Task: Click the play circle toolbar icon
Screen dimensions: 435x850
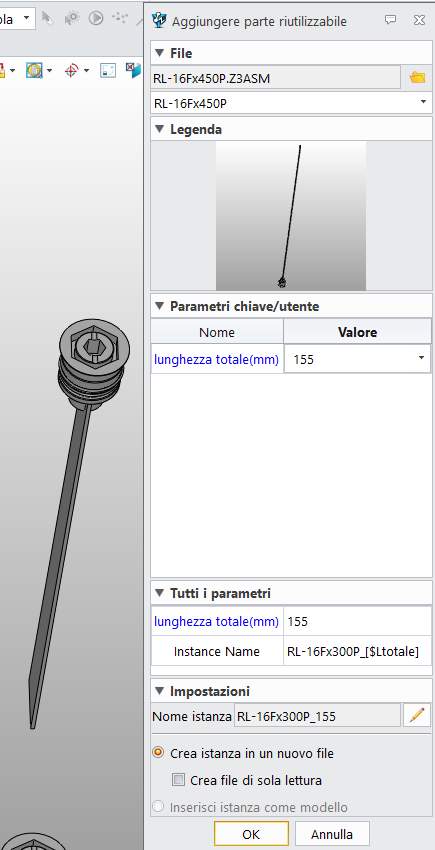Action: click(x=96, y=18)
